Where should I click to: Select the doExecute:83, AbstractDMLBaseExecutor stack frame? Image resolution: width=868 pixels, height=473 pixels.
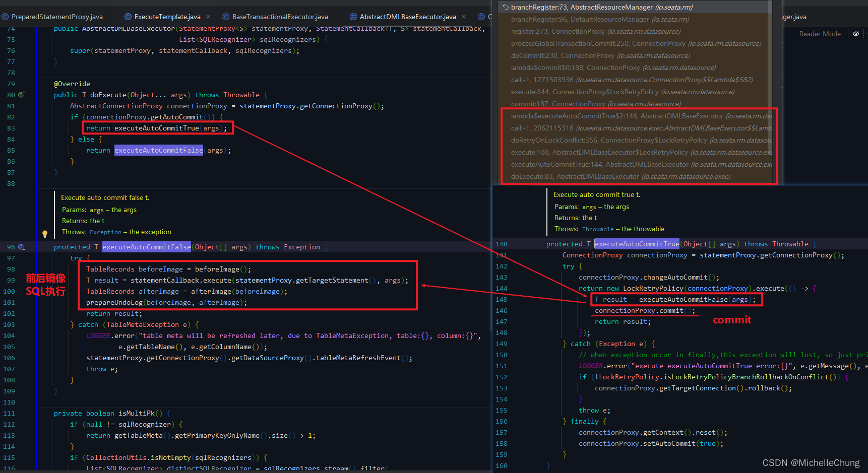[635, 176]
